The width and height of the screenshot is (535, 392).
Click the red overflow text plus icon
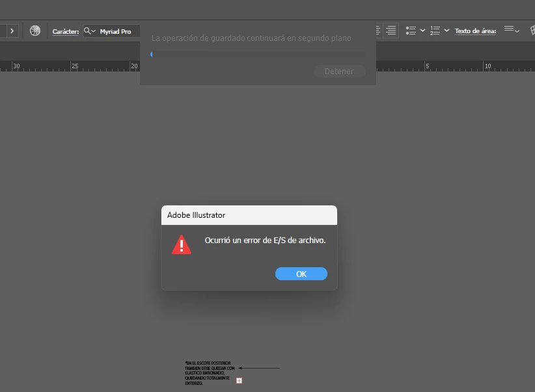click(x=239, y=380)
